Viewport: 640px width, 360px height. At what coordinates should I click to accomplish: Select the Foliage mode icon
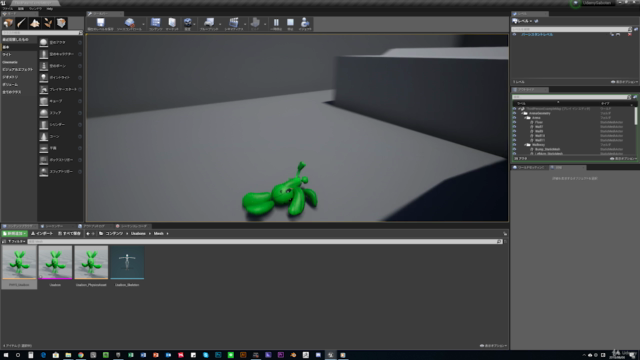(x=48, y=23)
